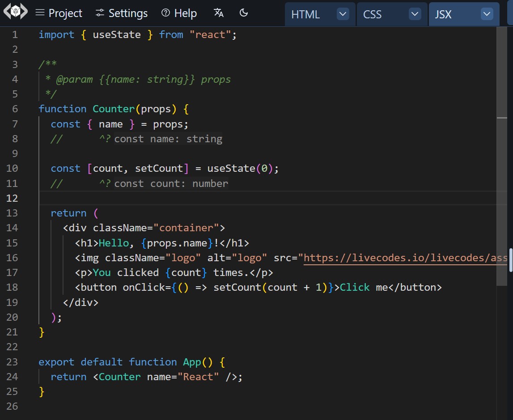Screen dimensions: 513x420
Task: Open the CSS language dropdown
Action: point(415,14)
